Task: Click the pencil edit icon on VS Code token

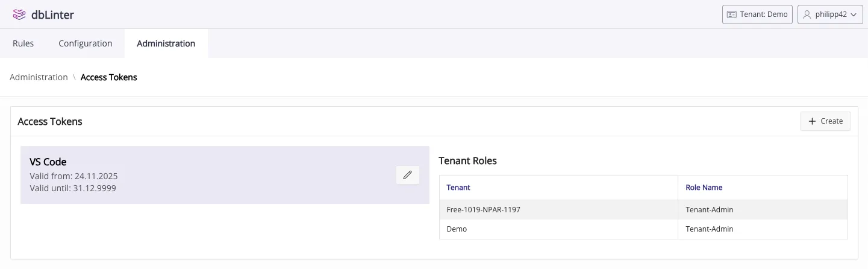Action: [x=408, y=175]
